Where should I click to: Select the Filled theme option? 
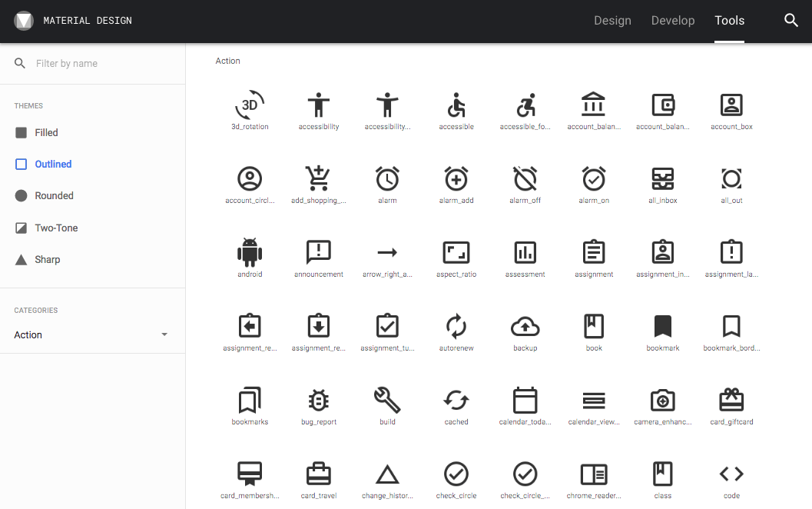(x=46, y=133)
